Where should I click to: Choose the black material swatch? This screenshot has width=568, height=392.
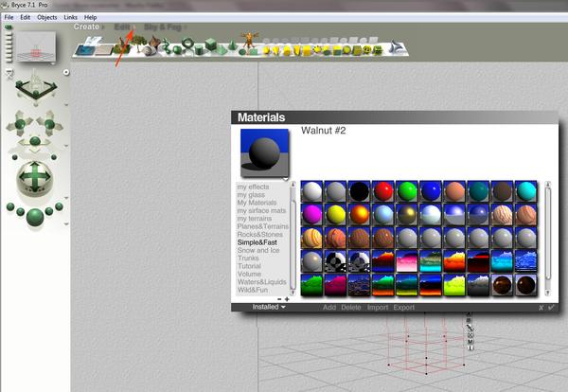tap(359, 191)
